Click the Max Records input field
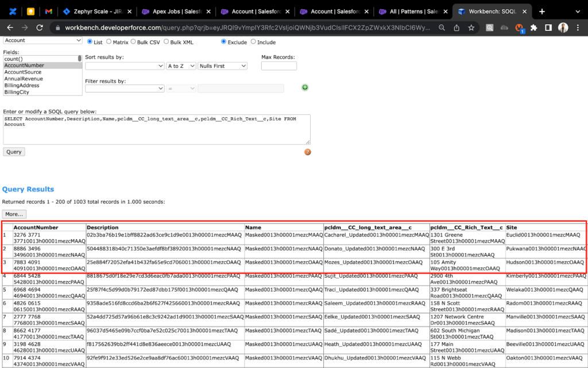Viewport: 588px width, 368px height. (x=278, y=66)
